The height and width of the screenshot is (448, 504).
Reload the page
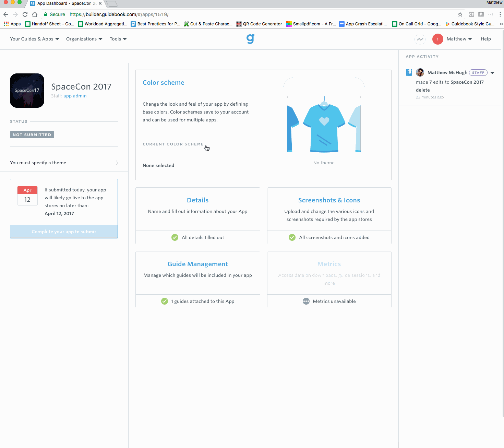tap(25, 14)
